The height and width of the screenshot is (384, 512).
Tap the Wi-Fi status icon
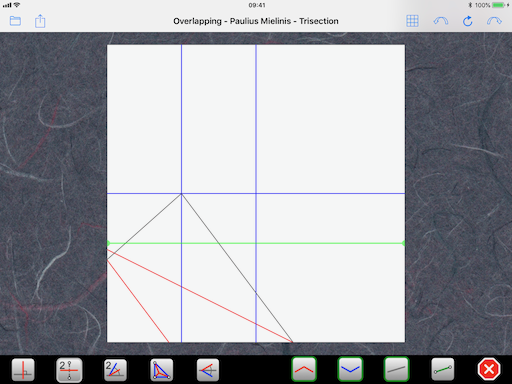coord(17,5)
